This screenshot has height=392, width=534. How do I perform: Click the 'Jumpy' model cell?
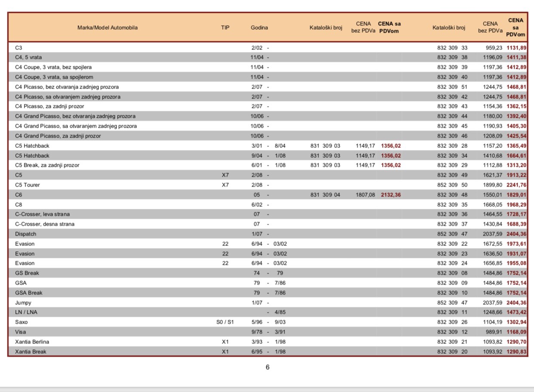(23, 303)
